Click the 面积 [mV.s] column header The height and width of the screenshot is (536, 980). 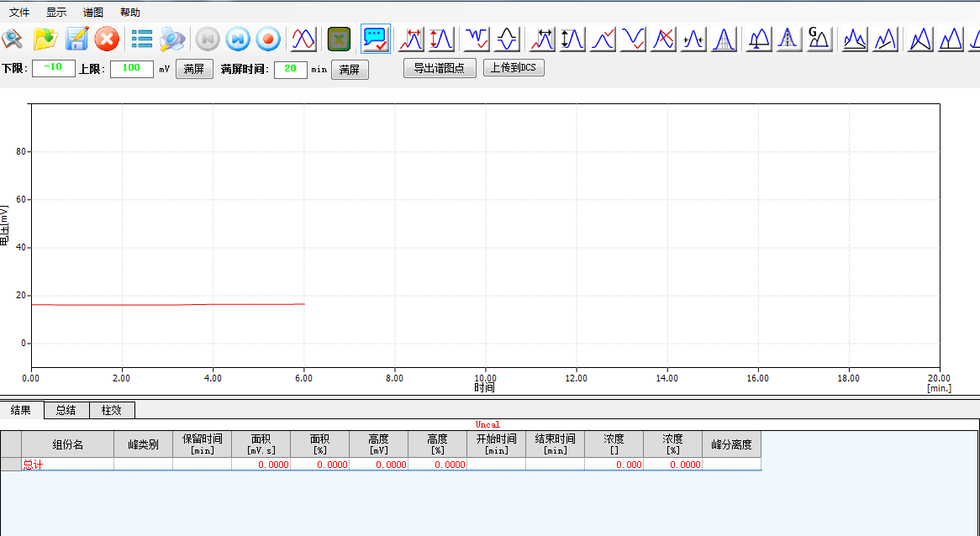tap(261, 444)
